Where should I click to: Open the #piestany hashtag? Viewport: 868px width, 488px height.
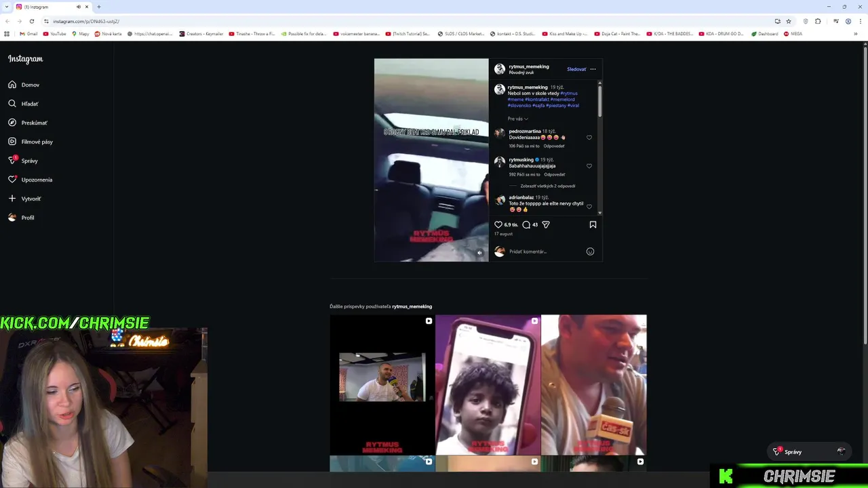[556, 106]
